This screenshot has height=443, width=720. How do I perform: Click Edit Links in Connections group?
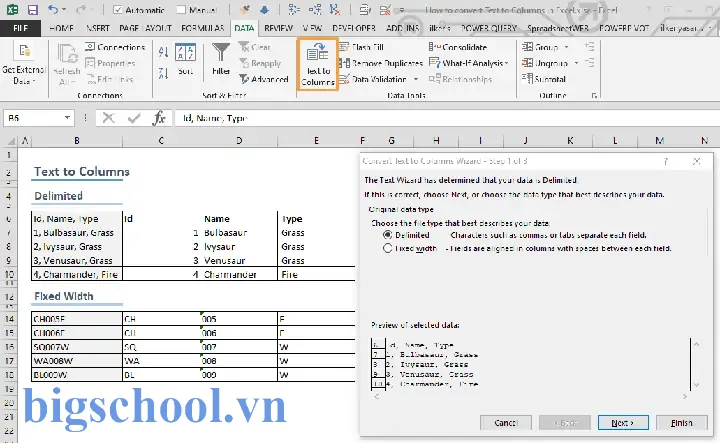point(110,79)
